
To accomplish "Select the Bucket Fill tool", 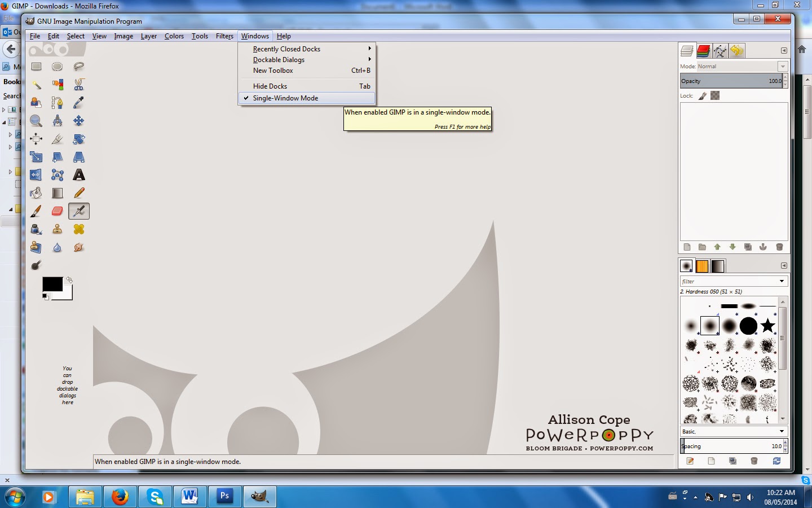I will [x=36, y=193].
